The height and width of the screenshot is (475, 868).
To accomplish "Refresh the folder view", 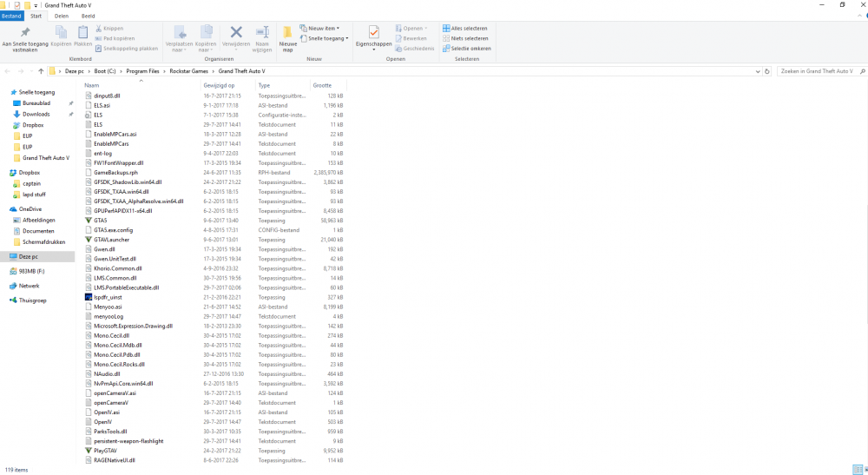I will click(766, 71).
